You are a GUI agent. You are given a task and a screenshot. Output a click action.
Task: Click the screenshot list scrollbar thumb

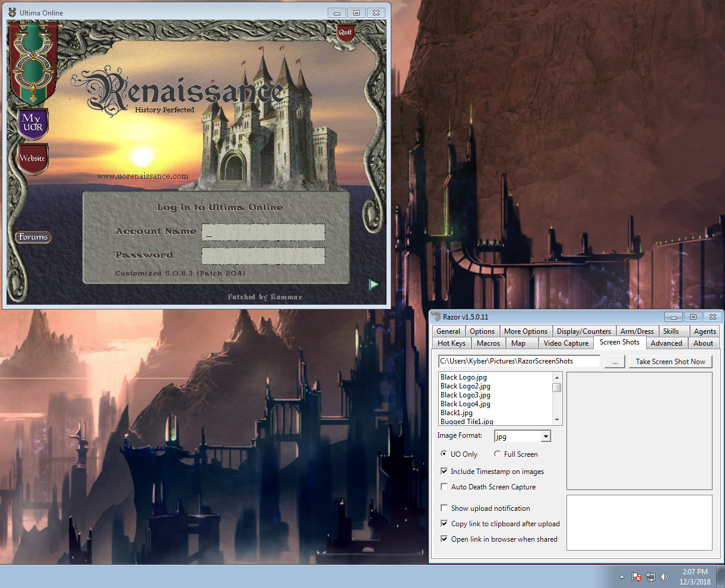click(x=557, y=387)
